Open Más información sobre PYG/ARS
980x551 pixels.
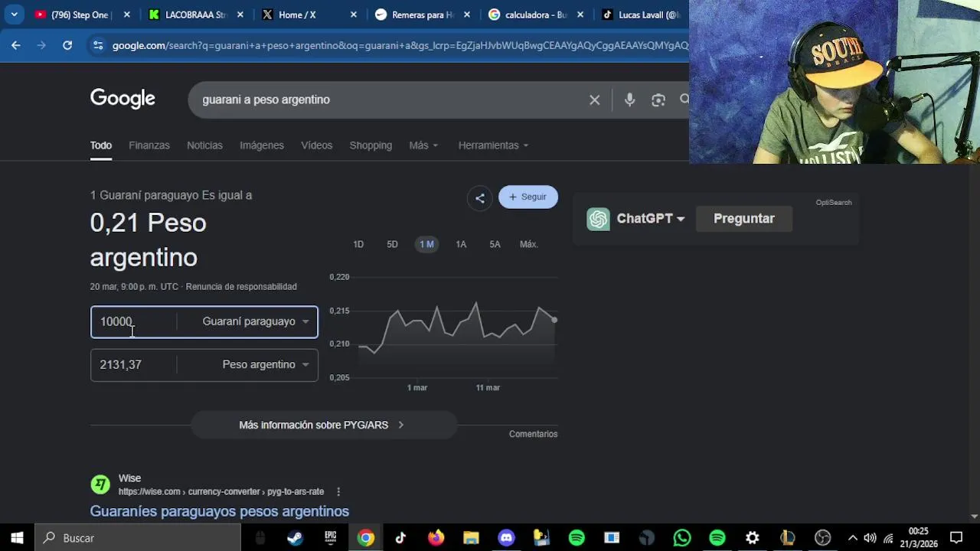click(324, 425)
